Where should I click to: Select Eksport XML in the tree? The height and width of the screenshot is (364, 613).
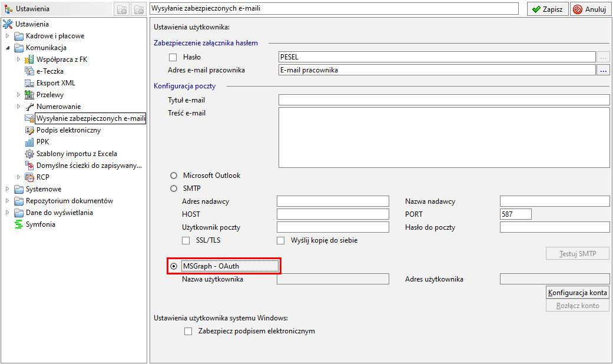(55, 83)
